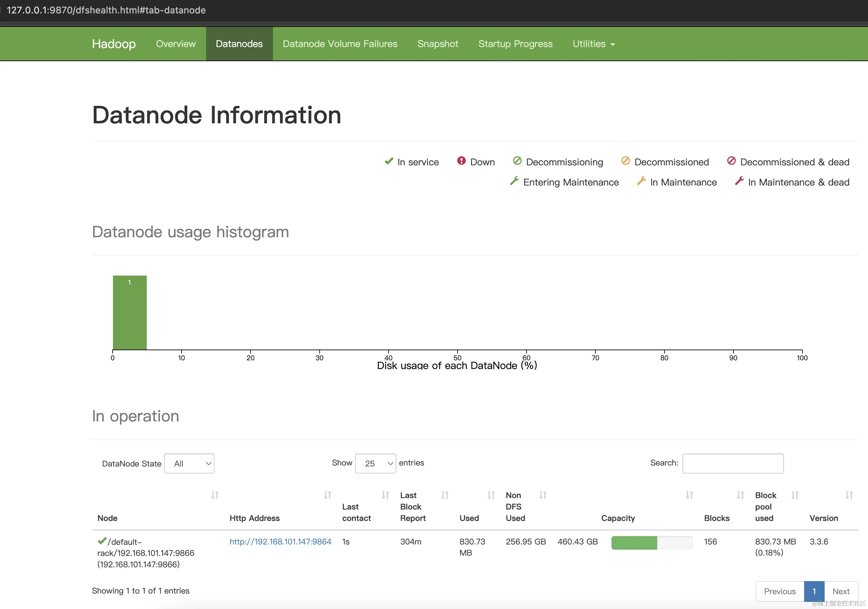868x609 pixels.
Task: Click the In service status icon
Action: coord(389,161)
